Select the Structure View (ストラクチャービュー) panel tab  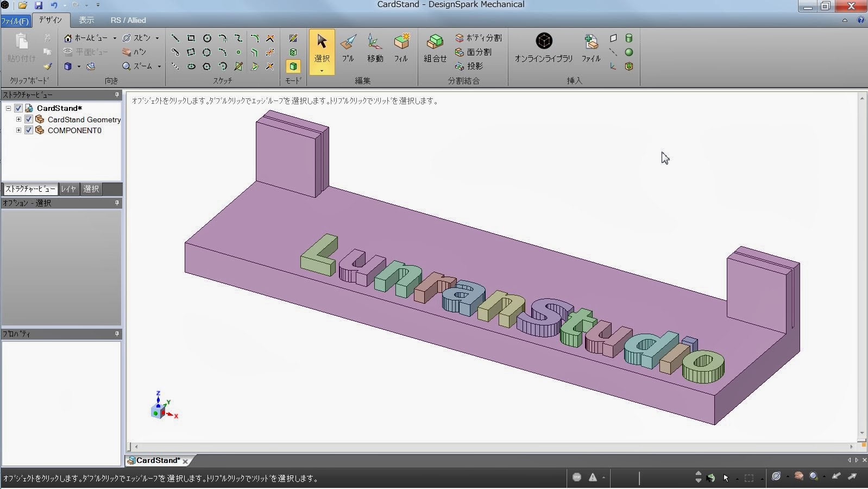[x=30, y=189]
